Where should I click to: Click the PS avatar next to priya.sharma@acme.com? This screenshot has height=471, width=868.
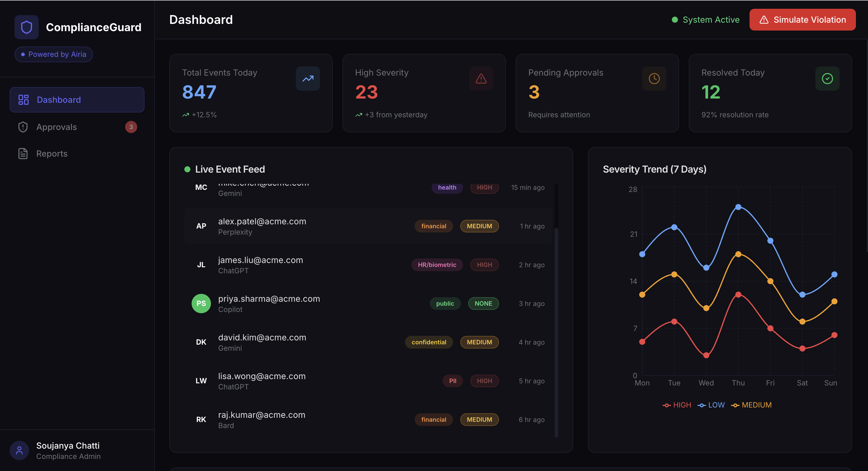pos(201,303)
